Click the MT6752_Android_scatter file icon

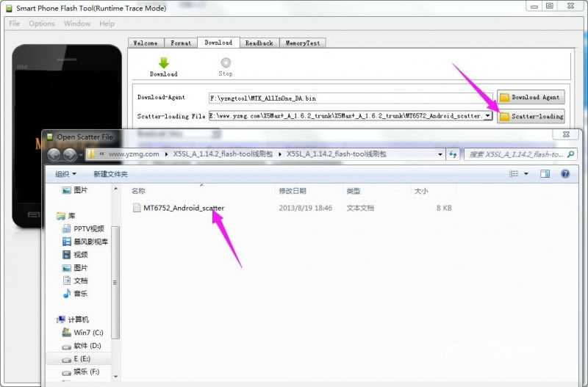click(x=137, y=208)
